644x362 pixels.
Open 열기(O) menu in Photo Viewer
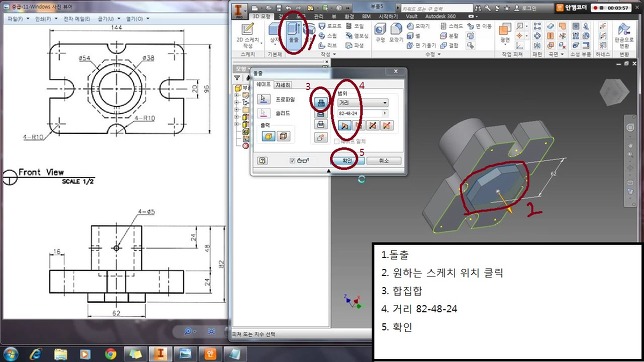tap(137, 19)
